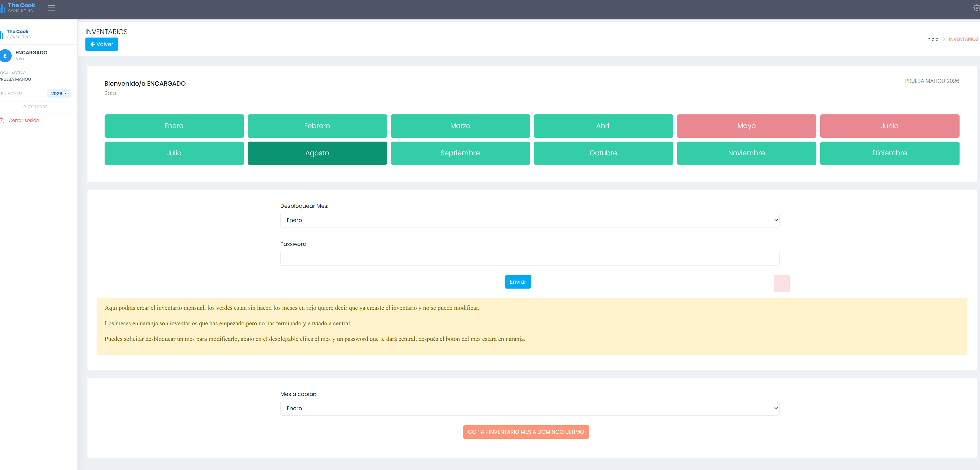Screen dimensions: 980x470
Task: Click the Bienvenido/a ENCARGADO heading
Action: click(x=145, y=84)
